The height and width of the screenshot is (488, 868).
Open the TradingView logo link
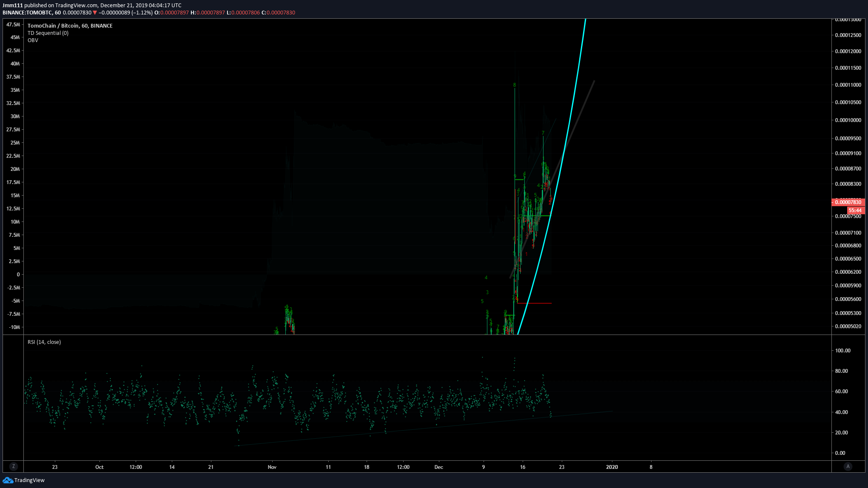click(24, 480)
